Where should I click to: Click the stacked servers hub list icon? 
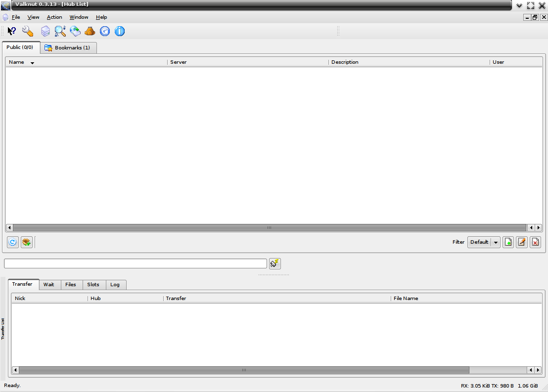pyautogui.click(x=46, y=31)
